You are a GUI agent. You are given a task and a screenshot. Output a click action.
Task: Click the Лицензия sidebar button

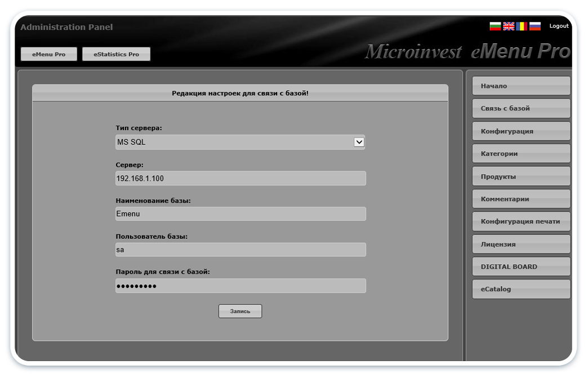521,244
